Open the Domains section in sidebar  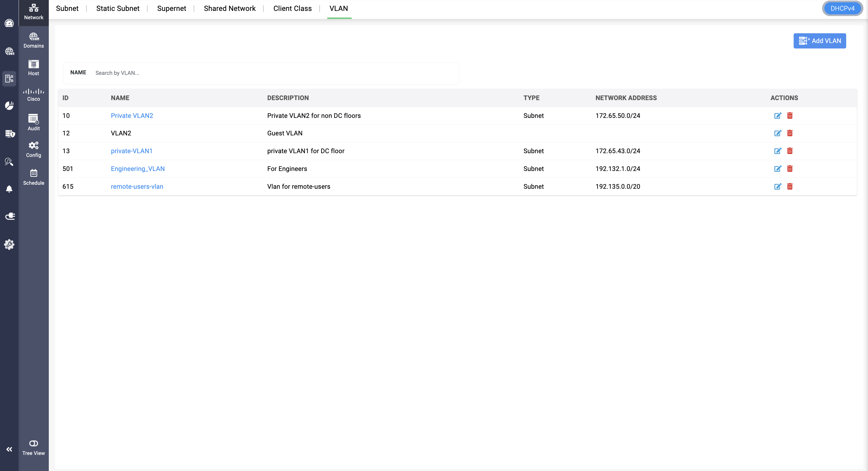coord(33,40)
